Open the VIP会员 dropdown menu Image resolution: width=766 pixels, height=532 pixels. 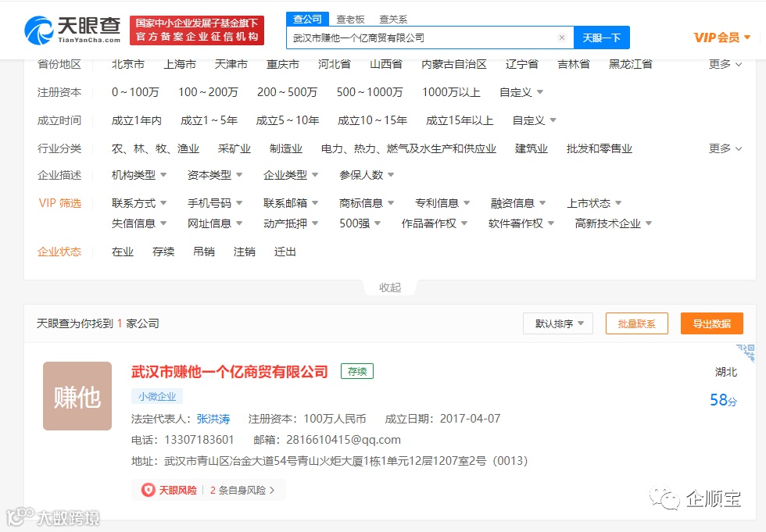(721, 37)
